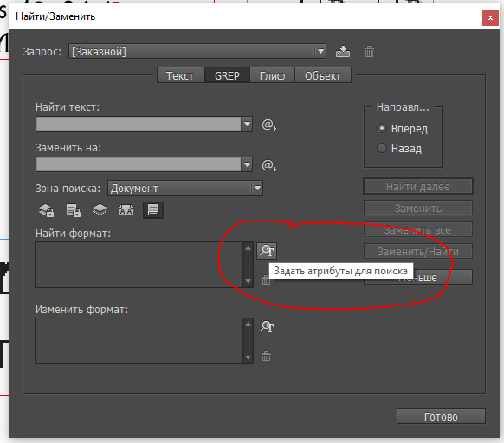Screen dimensions: 504x443
Task: Switch to the Текст tab
Action: 180,76
